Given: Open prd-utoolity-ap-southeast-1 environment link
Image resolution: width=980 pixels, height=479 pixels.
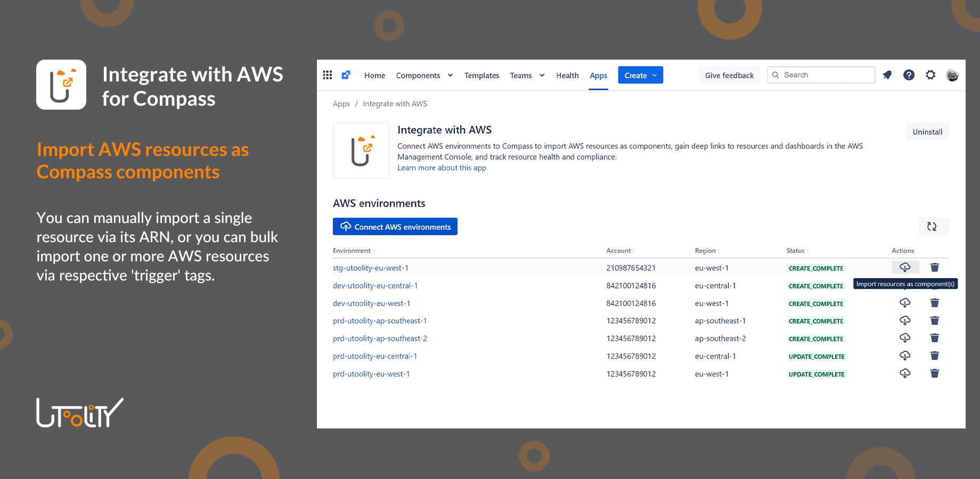Looking at the screenshot, I should [380, 321].
